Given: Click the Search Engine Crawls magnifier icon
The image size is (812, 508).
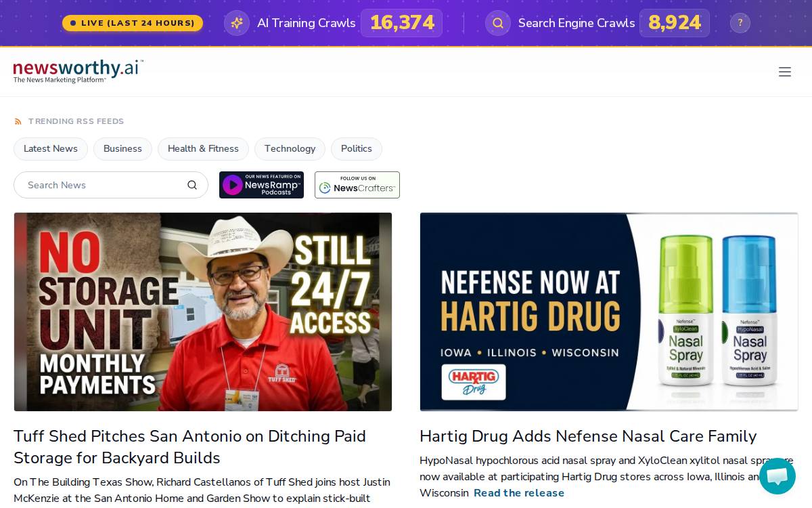Looking at the screenshot, I should [498, 23].
